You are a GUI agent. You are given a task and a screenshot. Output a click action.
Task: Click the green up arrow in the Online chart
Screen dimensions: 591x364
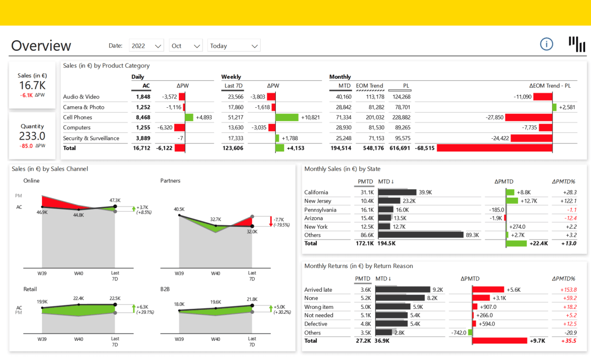pos(133,209)
